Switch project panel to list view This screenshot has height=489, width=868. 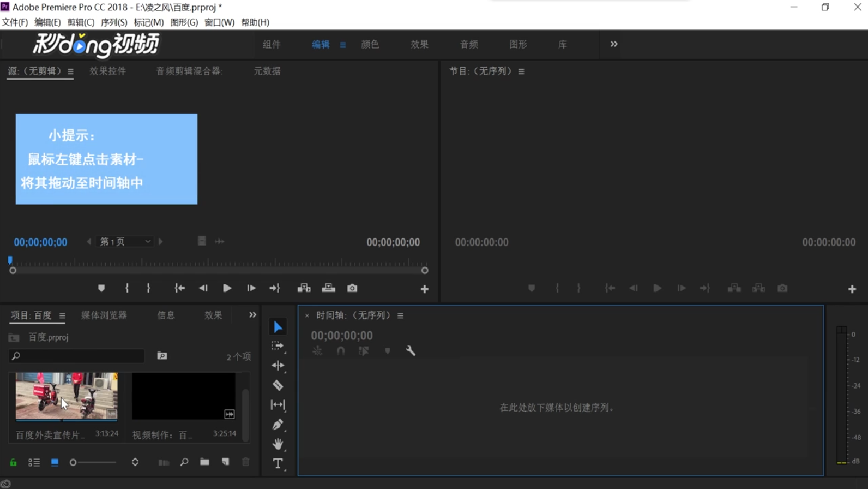(x=34, y=462)
